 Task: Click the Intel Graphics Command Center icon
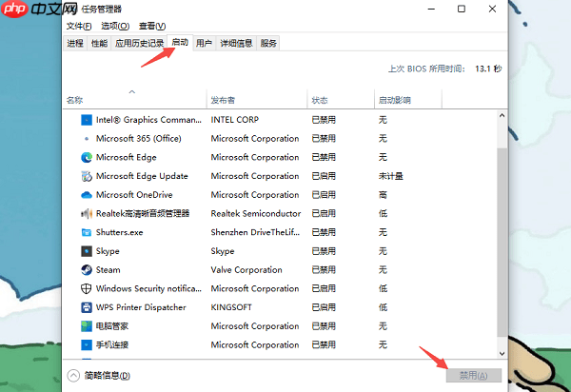coord(87,120)
